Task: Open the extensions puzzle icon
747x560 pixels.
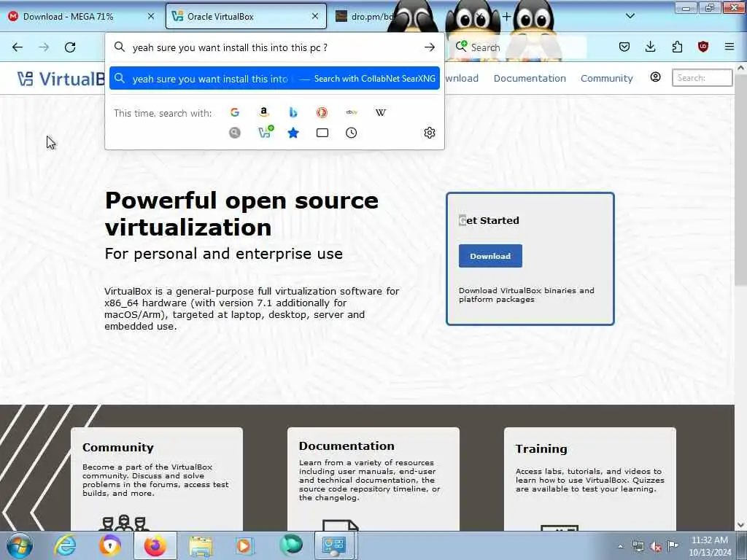Action: coord(677,47)
